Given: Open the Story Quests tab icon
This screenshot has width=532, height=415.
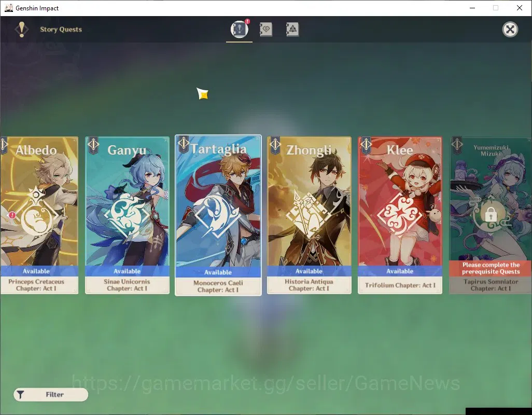Looking at the screenshot, I should coord(239,29).
